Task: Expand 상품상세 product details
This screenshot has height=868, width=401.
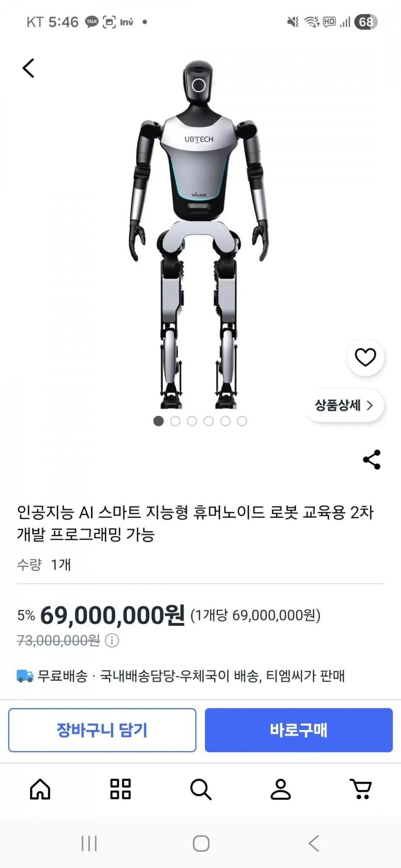Action: click(x=344, y=405)
